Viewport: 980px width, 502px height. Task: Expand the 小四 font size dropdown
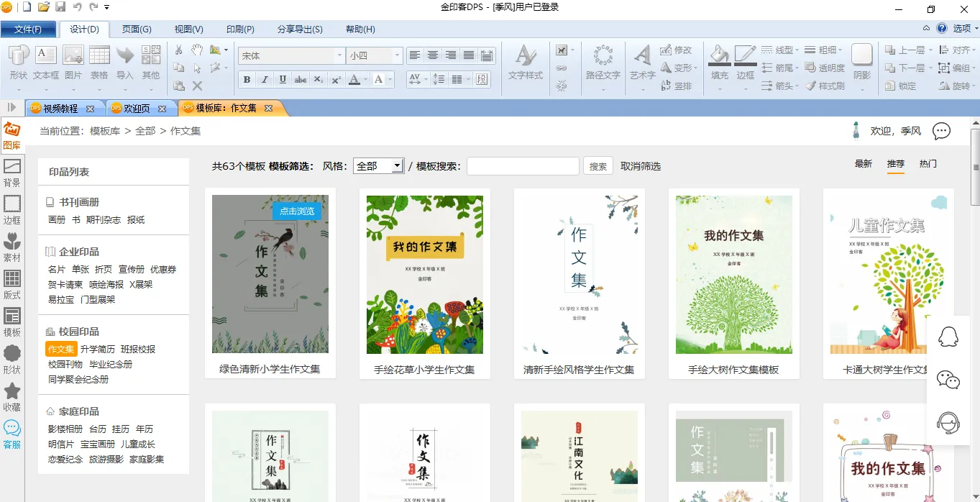396,55
